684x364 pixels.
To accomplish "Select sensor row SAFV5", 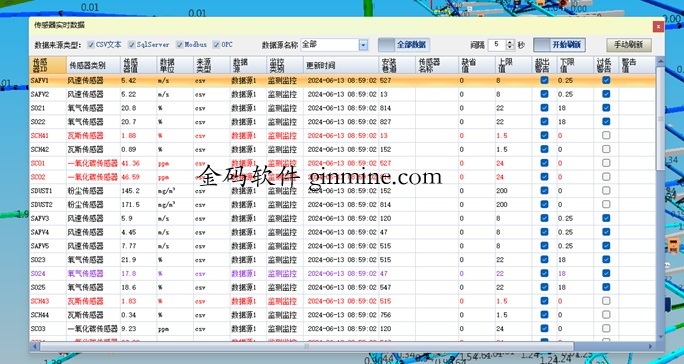I will (342, 246).
